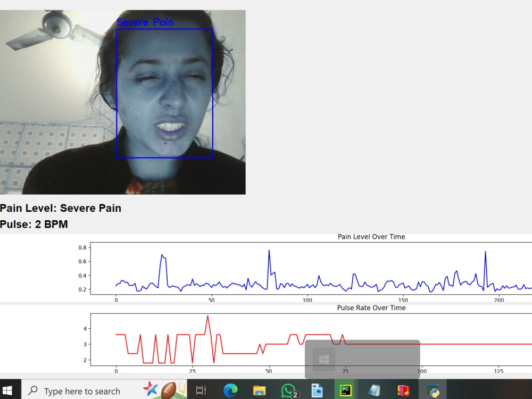Open PyCharm from the taskbar
The height and width of the screenshot is (399, 532).
click(x=346, y=390)
